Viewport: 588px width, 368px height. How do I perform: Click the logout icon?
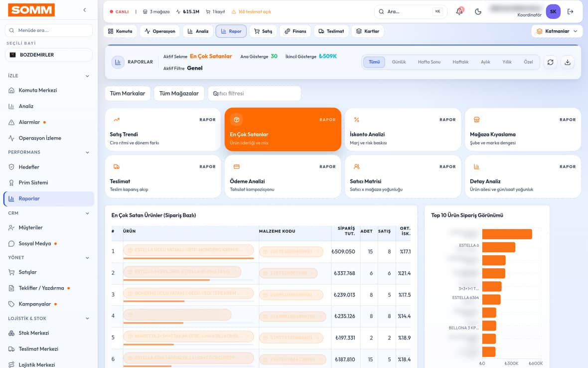pos(571,11)
